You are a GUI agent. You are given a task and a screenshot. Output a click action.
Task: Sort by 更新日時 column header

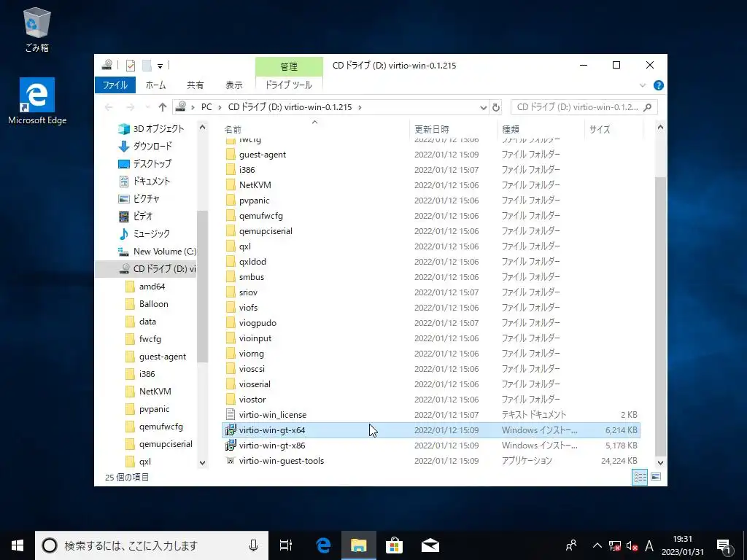[x=452, y=129]
